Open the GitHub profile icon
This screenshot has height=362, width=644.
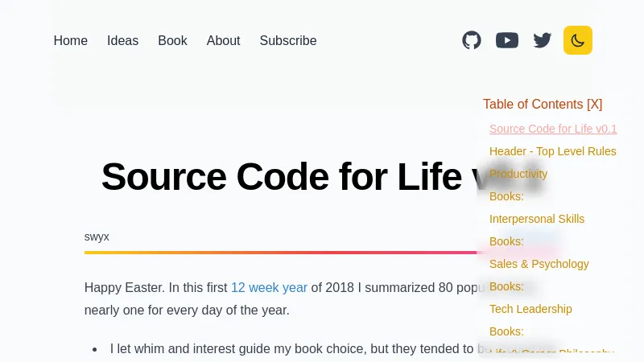click(x=472, y=40)
